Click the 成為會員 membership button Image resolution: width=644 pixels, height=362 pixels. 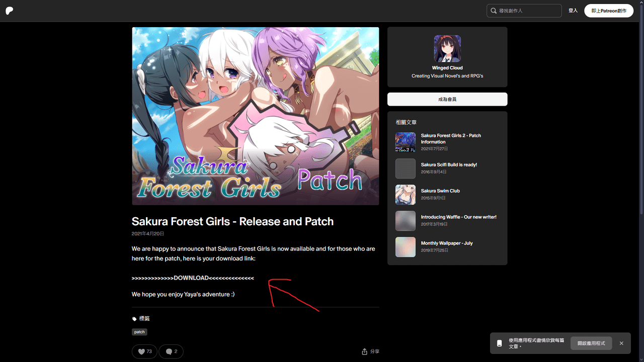point(447,99)
